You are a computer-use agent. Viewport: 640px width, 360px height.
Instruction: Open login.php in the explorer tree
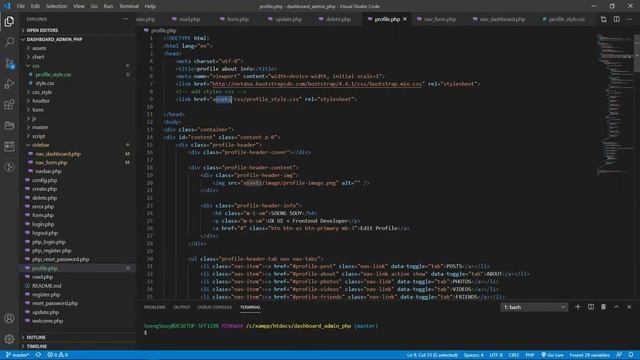pos(43,224)
